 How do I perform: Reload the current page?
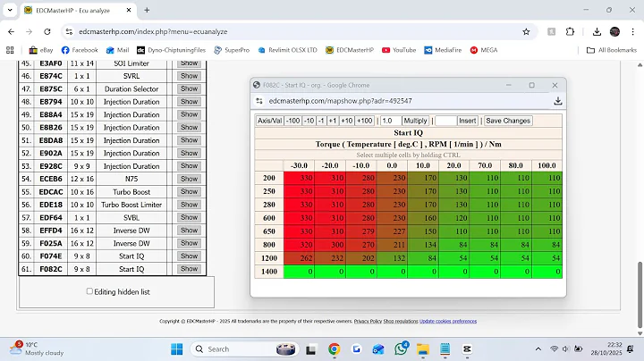tap(47, 31)
